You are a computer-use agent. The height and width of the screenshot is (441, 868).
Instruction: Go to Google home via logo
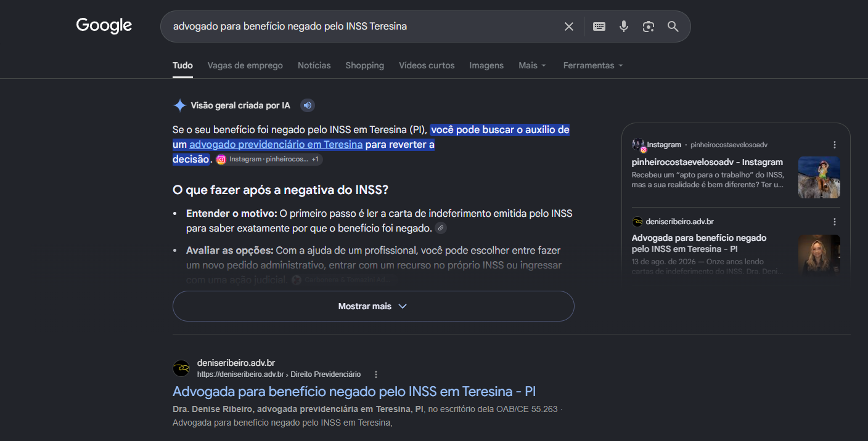coord(104,26)
